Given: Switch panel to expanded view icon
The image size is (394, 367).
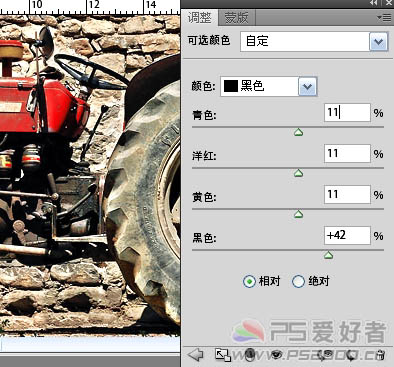Looking at the screenshot, I should [223, 355].
